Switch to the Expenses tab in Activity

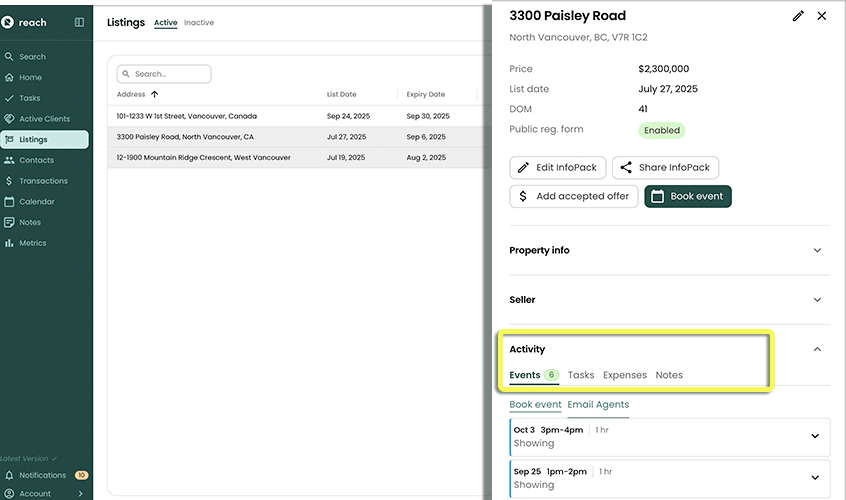624,375
